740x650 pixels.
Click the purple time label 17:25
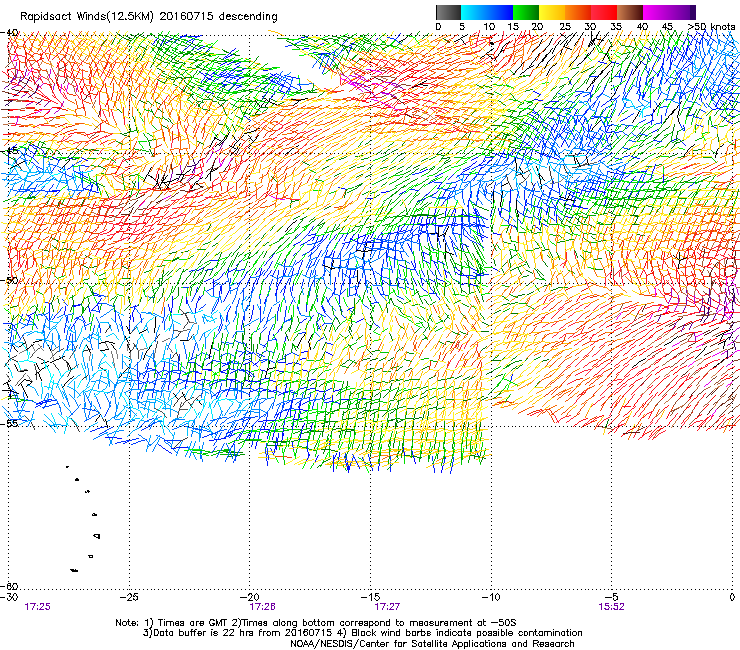(x=37, y=607)
